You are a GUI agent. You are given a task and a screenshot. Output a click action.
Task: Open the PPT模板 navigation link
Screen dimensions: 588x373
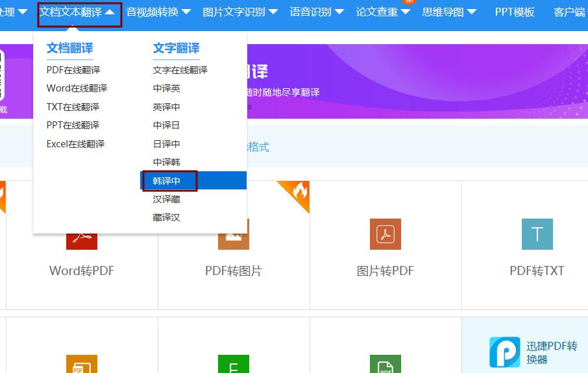coord(515,12)
